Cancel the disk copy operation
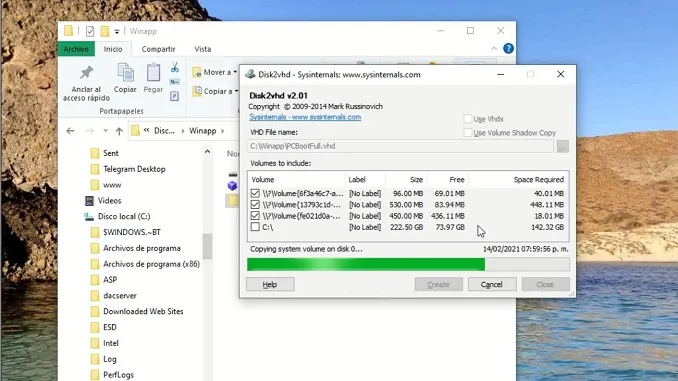 click(492, 285)
